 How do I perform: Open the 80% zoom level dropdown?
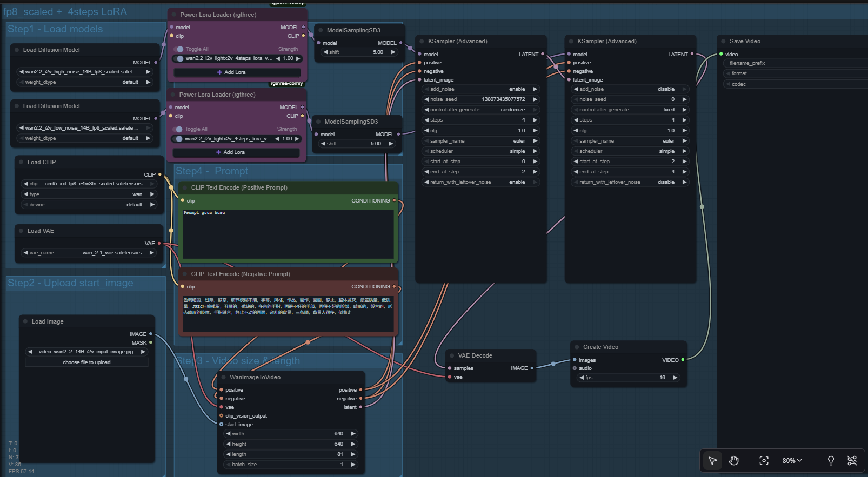tap(792, 461)
